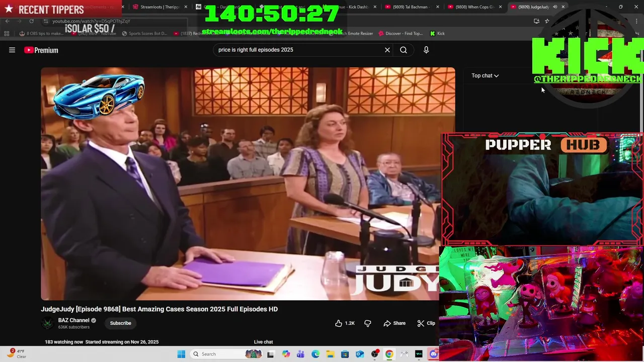The width and height of the screenshot is (644, 362).
Task: Open Microsoft Edge from the taskbar
Action: point(315,354)
